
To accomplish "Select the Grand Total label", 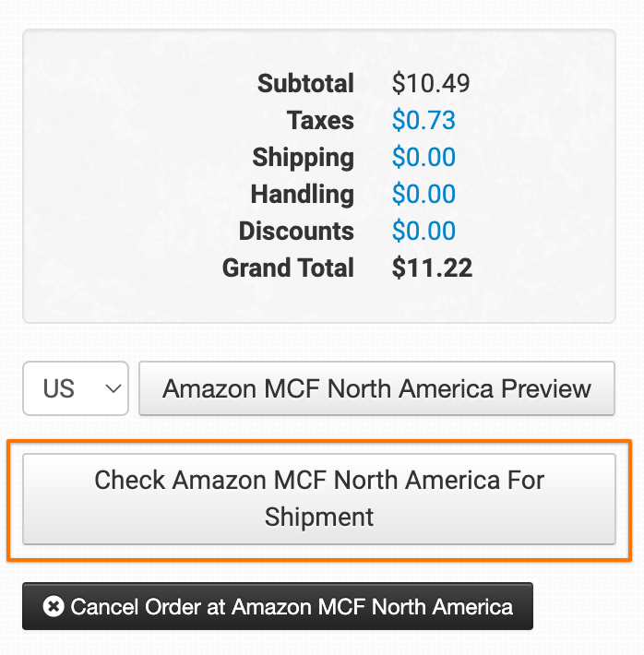I will coord(288,268).
